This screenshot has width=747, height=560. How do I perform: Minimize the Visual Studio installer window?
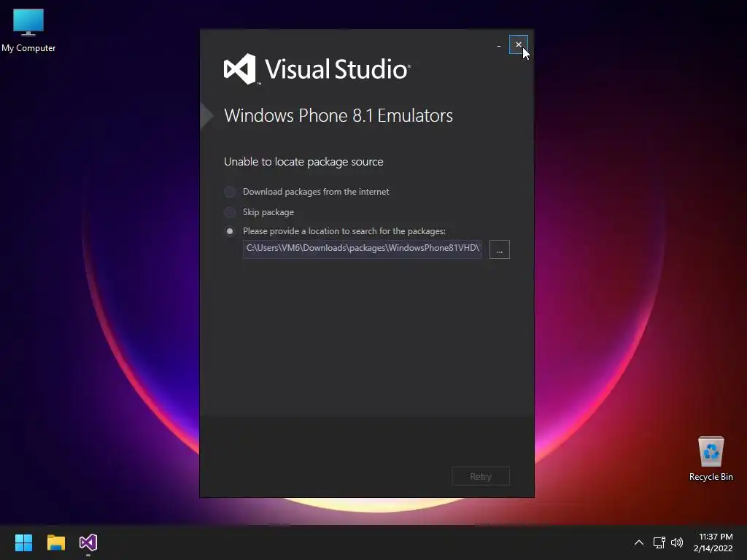(499, 46)
